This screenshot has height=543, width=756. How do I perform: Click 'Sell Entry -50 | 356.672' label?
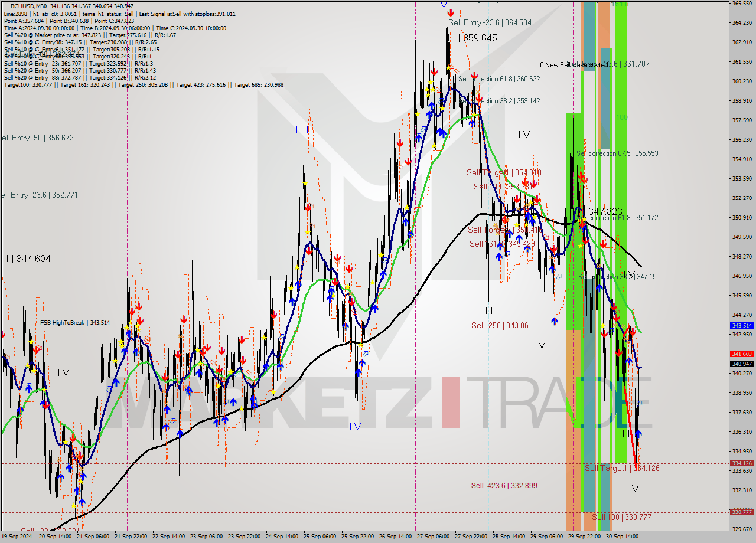[x=37, y=138]
